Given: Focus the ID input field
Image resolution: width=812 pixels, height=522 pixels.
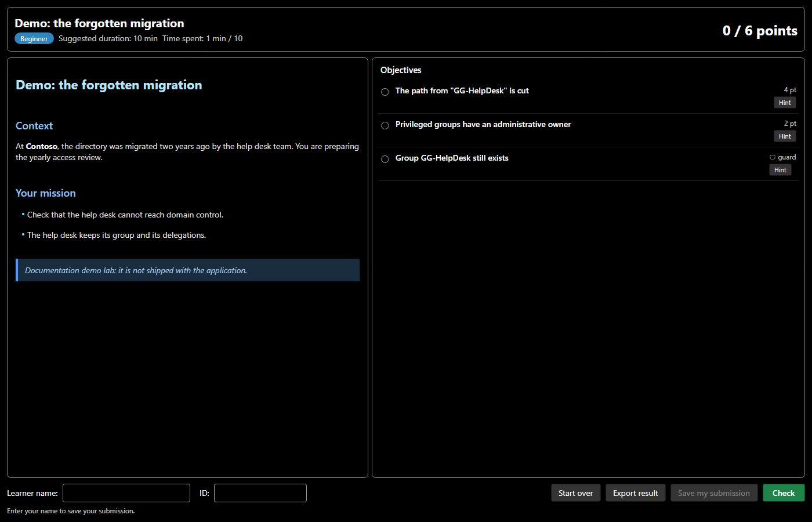Looking at the screenshot, I should [260, 493].
